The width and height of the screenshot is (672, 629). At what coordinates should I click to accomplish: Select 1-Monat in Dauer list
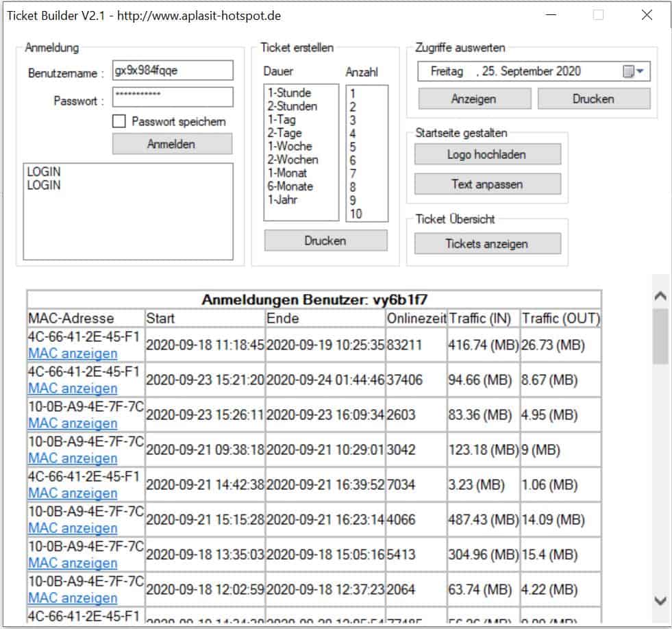[287, 173]
